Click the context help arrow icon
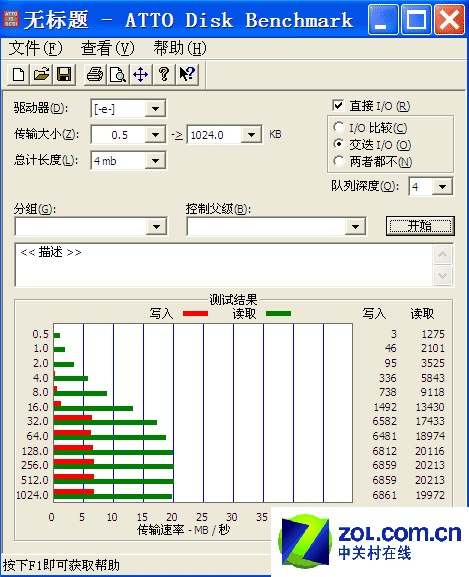The image size is (469, 577). [187, 75]
